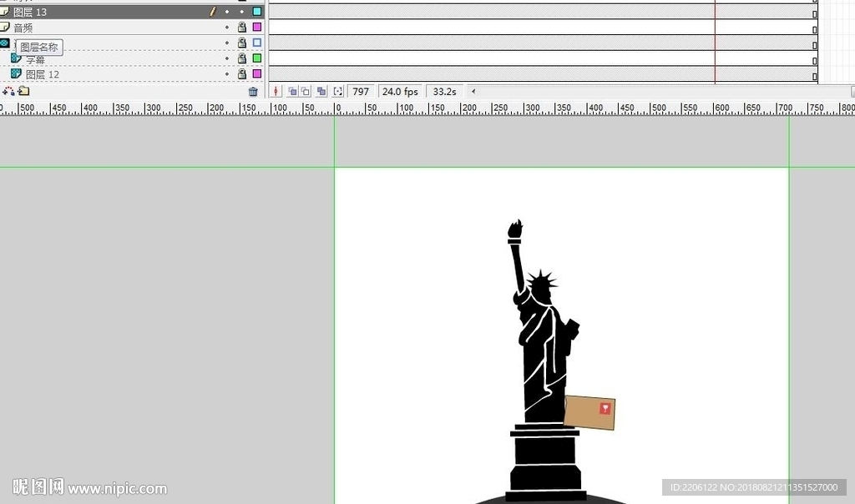Click cyan outline swatch of 图层 13

(x=257, y=12)
